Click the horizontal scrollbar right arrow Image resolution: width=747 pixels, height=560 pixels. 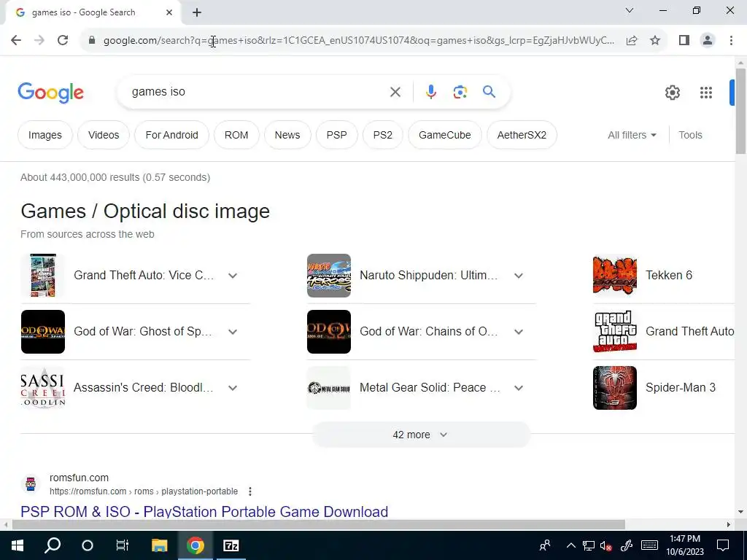coord(729,525)
